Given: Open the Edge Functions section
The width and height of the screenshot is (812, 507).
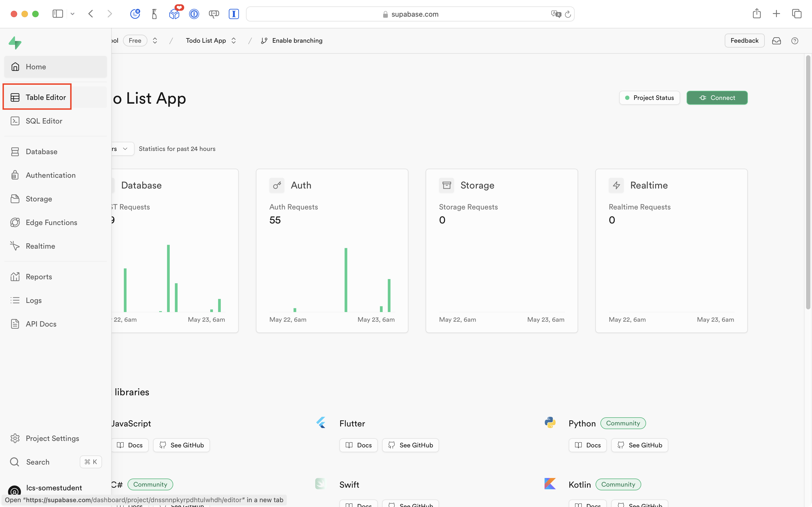Looking at the screenshot, I should pos(51,222).
